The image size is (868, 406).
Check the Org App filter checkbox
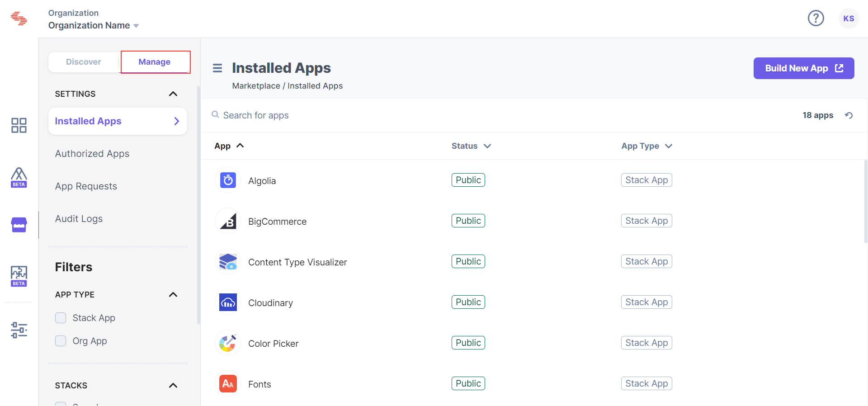[61, 341]
